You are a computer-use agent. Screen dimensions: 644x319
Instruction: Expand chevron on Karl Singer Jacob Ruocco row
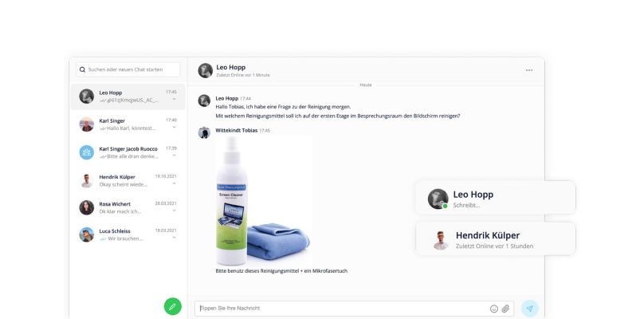[174, 155]
